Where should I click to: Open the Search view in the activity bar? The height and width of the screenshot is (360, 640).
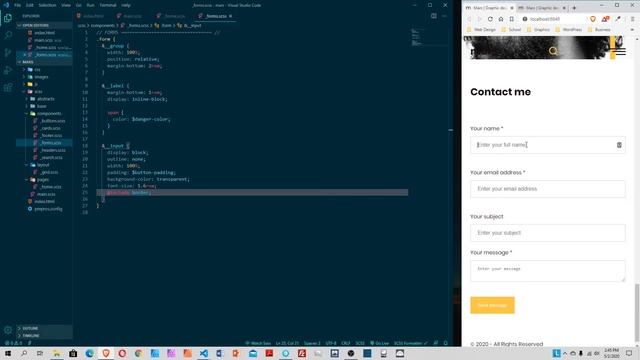point(8,35)
